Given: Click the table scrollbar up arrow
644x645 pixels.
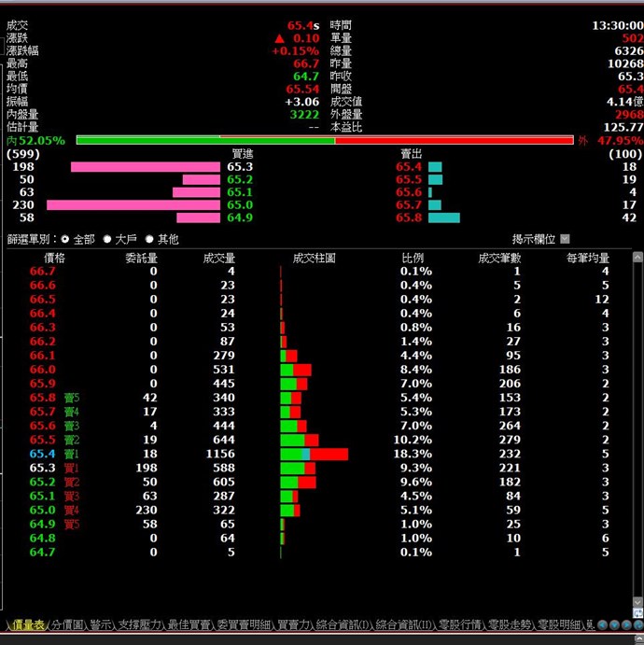Looking at the screenshot, I should tap(637, 258).
